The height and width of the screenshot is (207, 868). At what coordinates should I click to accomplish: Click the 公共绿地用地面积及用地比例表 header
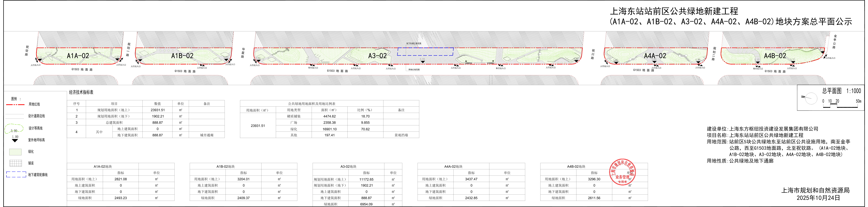311,104
